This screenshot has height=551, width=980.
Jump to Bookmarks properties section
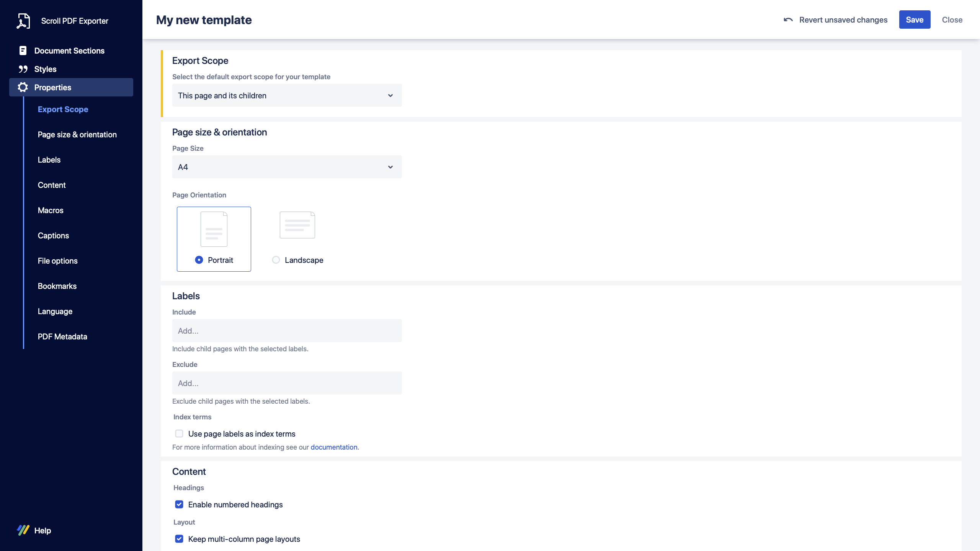(57, 286)
